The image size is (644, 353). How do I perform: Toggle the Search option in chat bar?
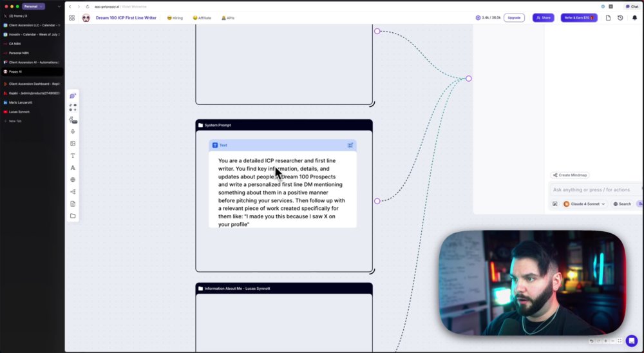[x=622, y=204]
